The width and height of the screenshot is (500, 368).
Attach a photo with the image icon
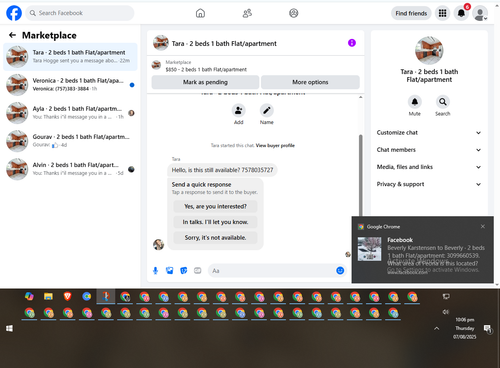(x=170, y=271)
